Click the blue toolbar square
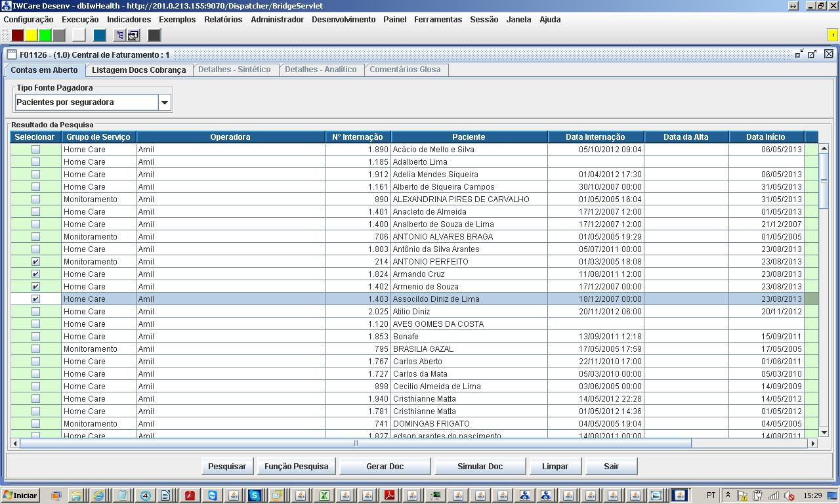Image resolution: width=840 pixels, height=504 pixels. (99, 35)
